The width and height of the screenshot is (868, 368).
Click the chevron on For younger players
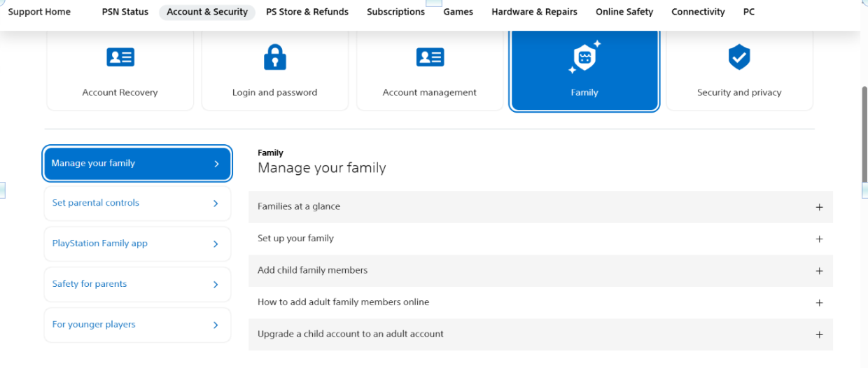coord(216,325)
